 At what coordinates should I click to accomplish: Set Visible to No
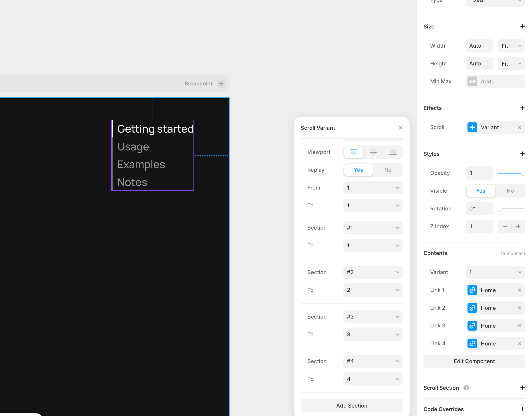510,191
